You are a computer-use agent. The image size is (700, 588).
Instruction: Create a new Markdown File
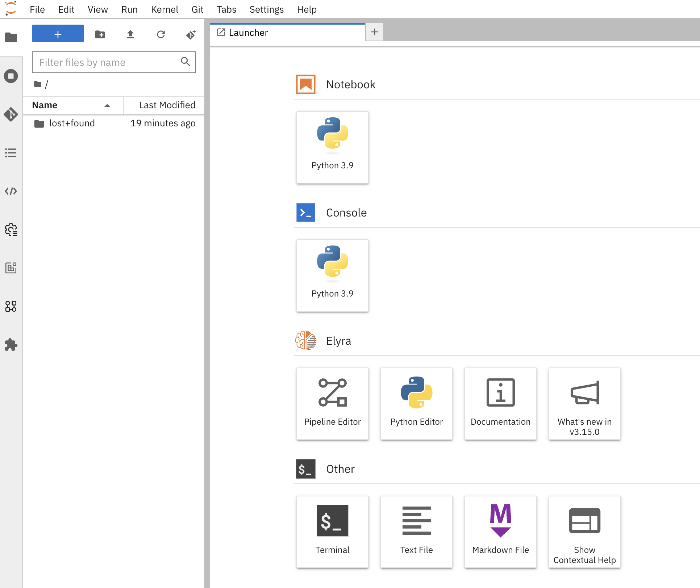tap(501, 532)
